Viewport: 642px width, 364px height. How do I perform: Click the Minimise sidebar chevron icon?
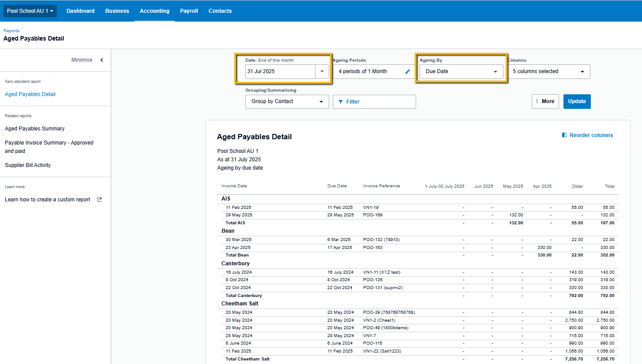pyautogui.click(x=101, y=60)
